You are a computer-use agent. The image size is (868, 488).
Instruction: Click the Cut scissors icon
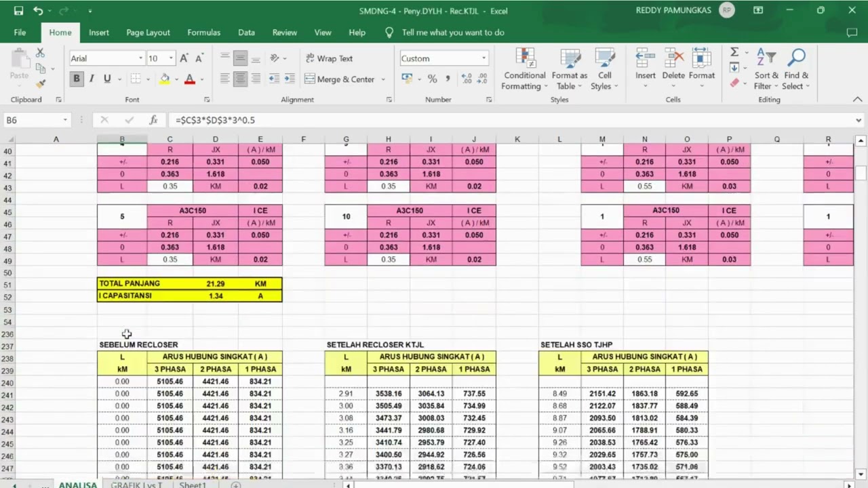[40, 53]
